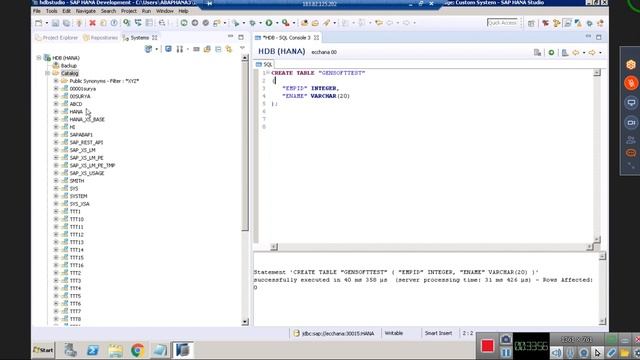The height and width of the screenshot is (360, 640).
Task: Click the monitor screen icon in right sidebar
Action: pos(631,102)
